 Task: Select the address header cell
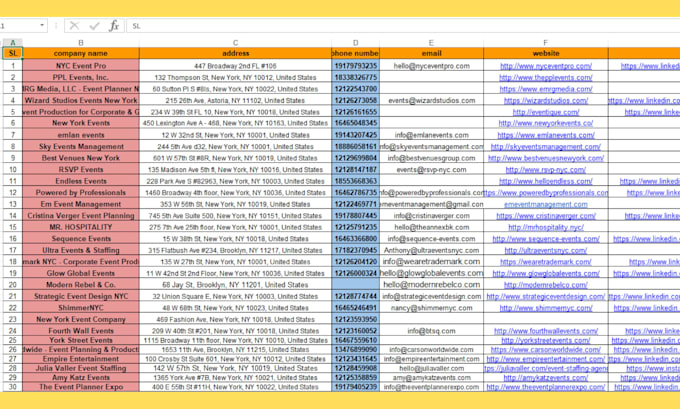click(x=235, y=53)
